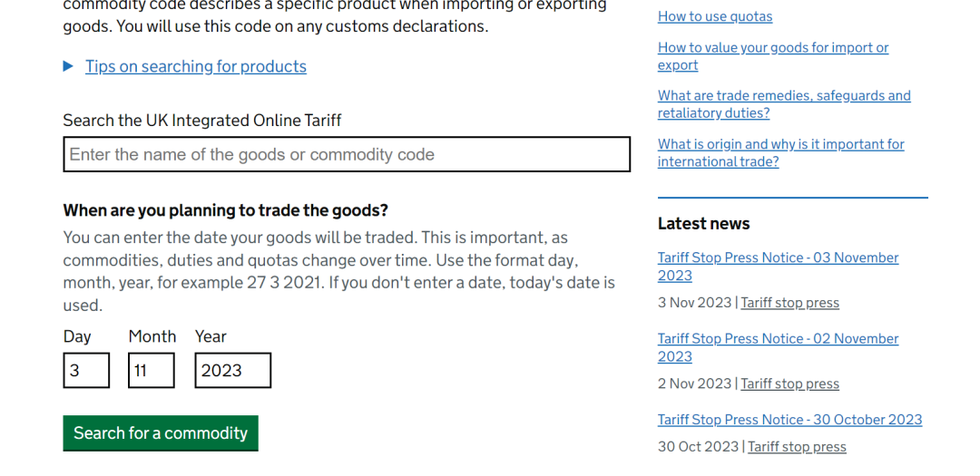This screenshot has width=980, height=476.
Task: Select the Month input box
Action: tap(152, 371)
